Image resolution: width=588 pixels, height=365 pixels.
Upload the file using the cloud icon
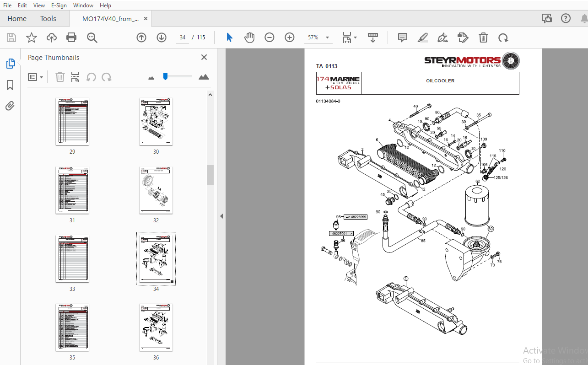[52, 38]
